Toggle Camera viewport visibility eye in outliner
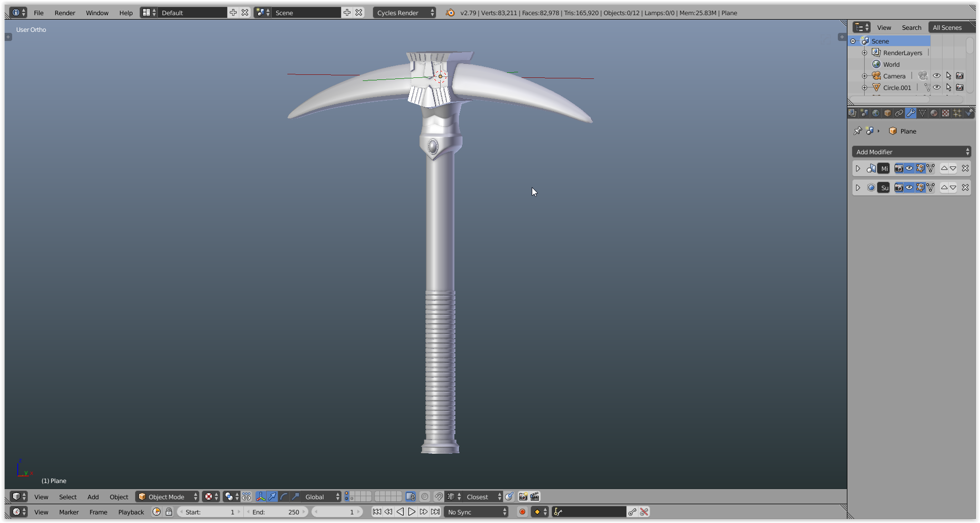The width and height of the screenshot is (980, 523). (937, 76)
